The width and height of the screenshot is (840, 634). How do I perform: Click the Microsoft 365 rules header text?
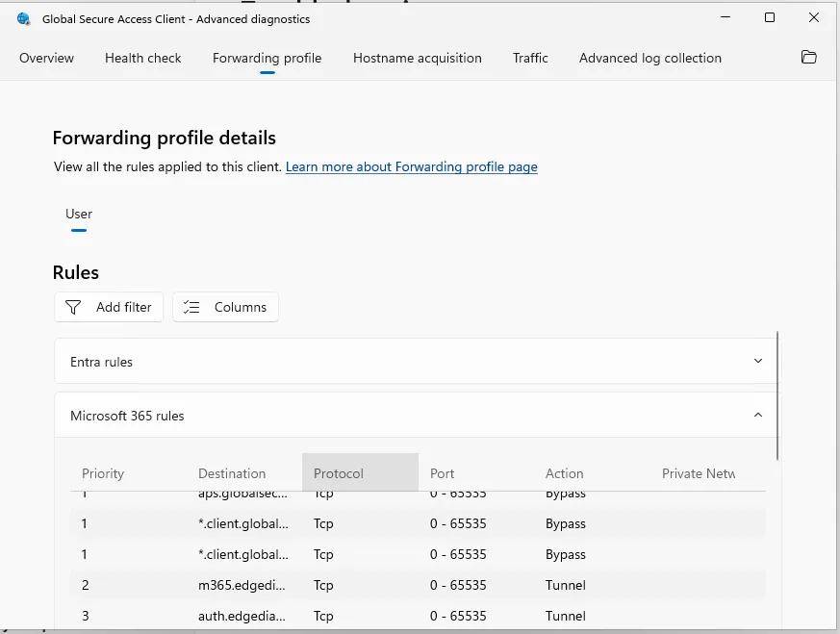(x=127, y=416)
